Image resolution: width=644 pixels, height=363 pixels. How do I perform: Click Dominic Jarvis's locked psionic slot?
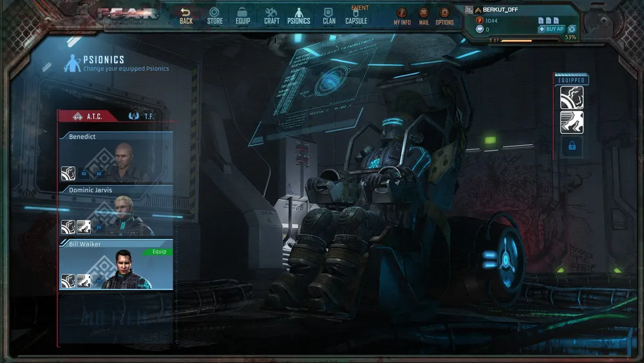[99, 227]
